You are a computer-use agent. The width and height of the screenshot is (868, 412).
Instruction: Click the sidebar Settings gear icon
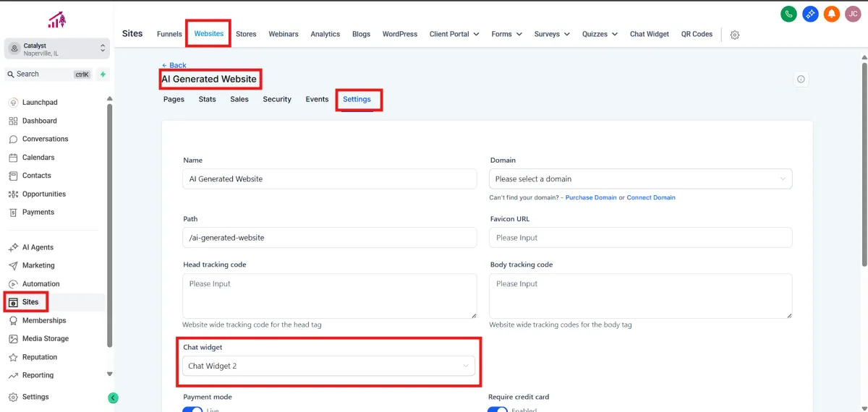13,397
